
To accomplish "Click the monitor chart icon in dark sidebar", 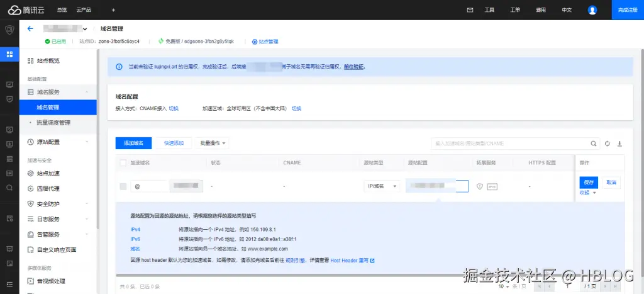I will pyautogui.click(x=9, y=84).
